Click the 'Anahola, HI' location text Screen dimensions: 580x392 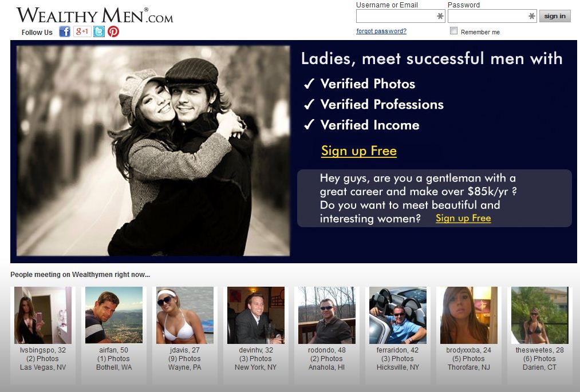click(326, 367)
